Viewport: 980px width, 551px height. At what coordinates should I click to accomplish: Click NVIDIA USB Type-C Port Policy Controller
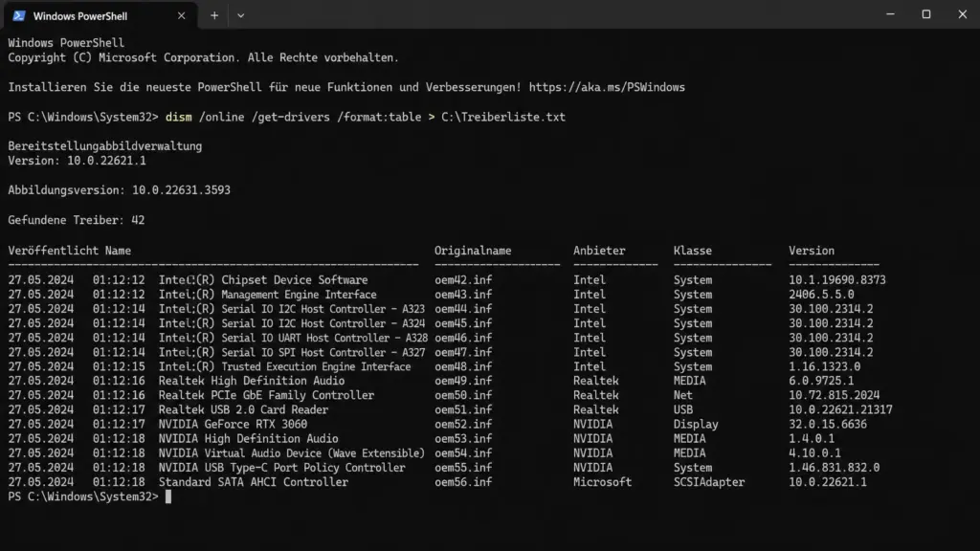click(282, 467)
